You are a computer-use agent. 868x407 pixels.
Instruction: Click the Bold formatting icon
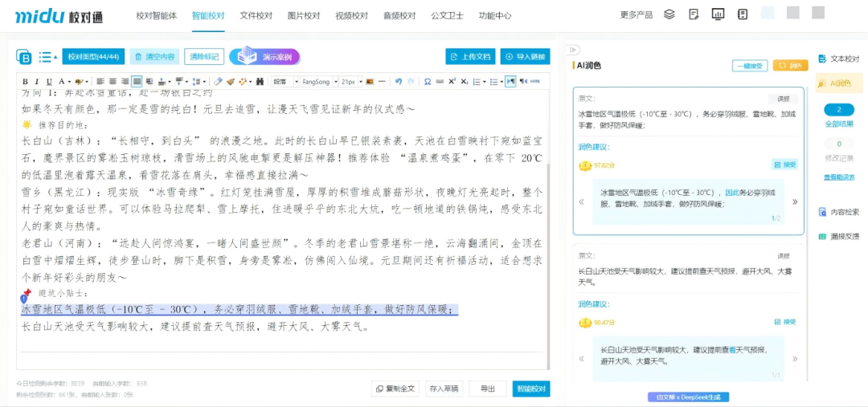point(25,82)
